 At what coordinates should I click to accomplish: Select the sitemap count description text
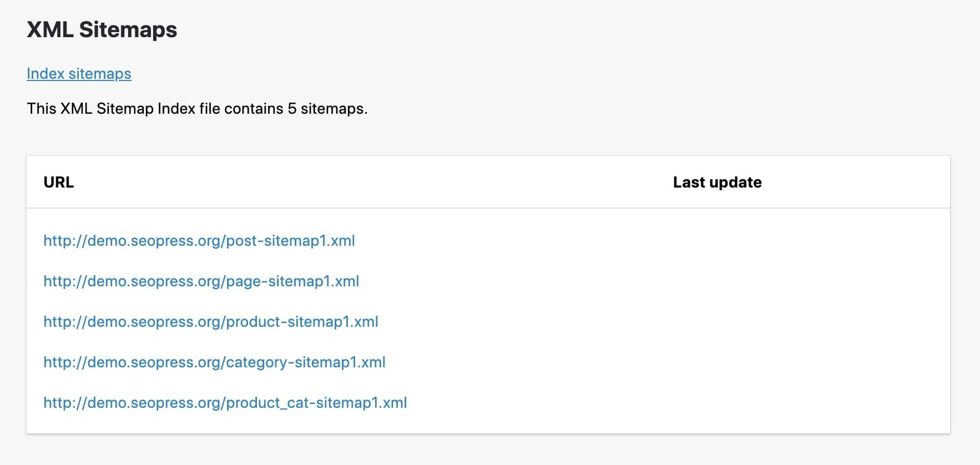pos(197,109)
